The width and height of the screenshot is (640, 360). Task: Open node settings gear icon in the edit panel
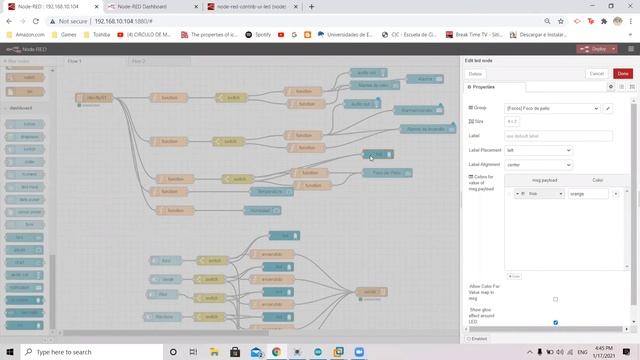coord(611,87)
